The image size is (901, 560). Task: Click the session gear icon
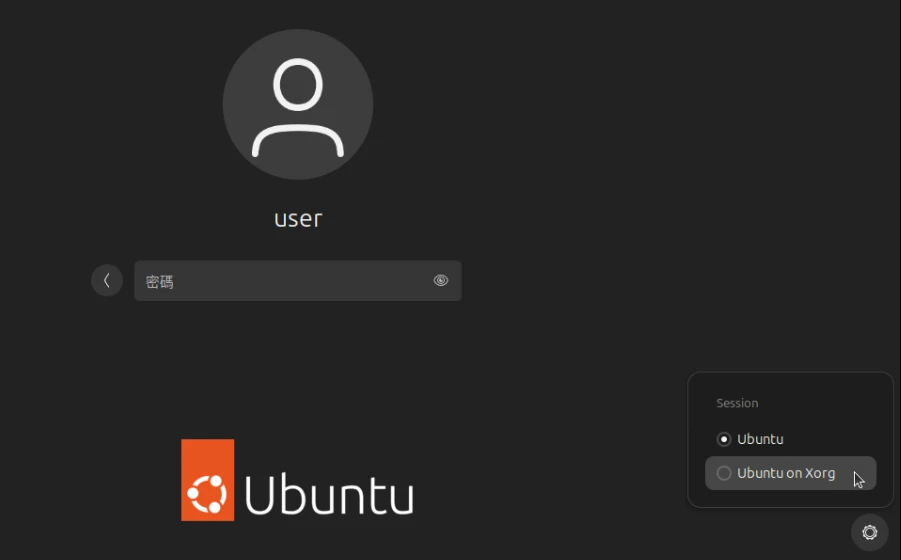(869, 532)
